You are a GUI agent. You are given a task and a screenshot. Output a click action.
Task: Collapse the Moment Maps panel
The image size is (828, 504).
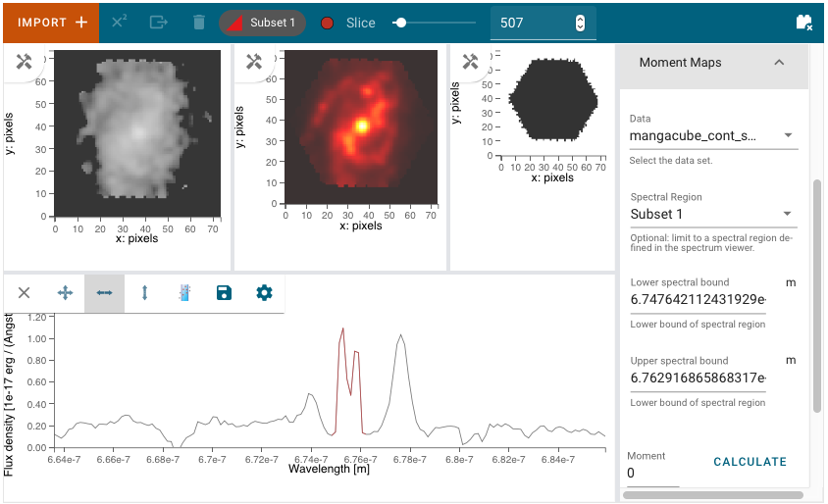tap(779, 63)
